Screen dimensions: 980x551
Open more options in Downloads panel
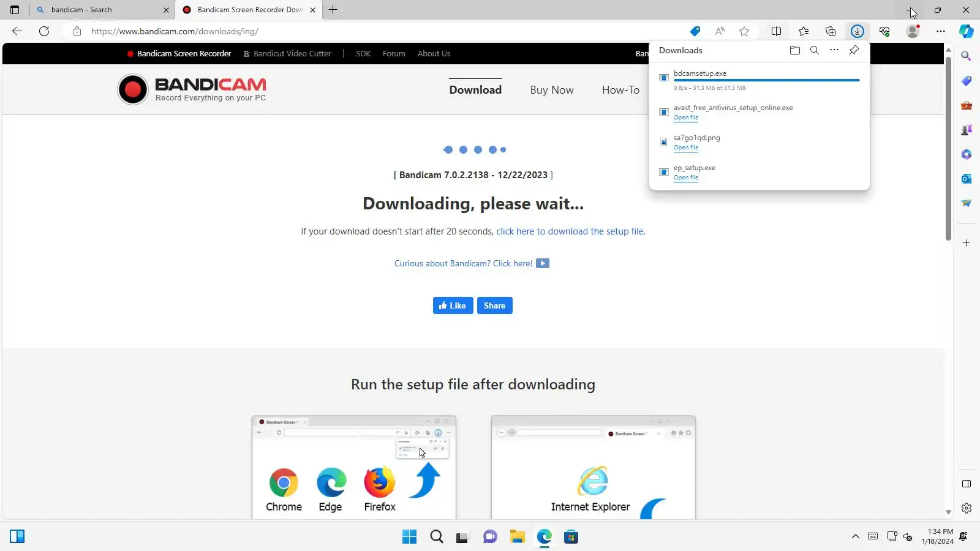[834, 50]
